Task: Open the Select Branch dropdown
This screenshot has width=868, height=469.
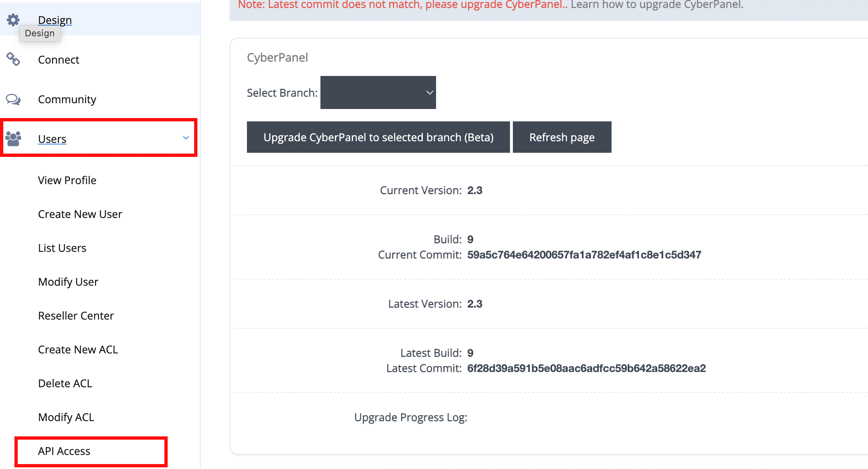Action: (x=378, y=92)
